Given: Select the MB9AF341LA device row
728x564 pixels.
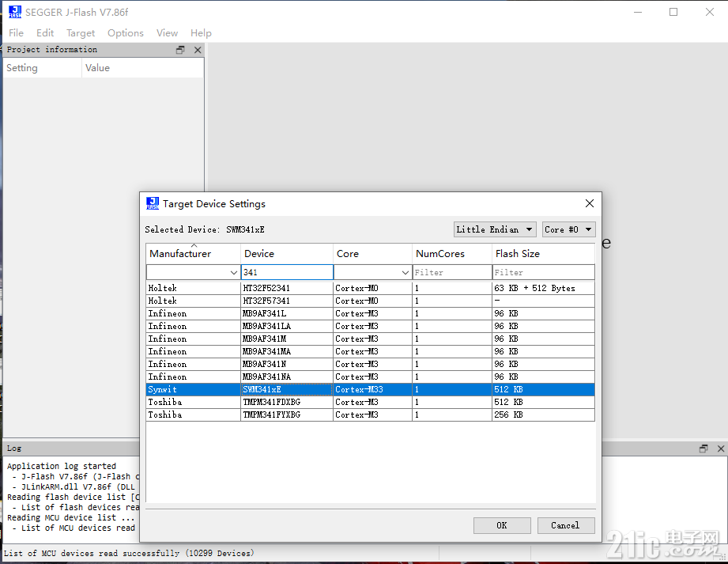Looking at the screenshot, I should coord(370,326).
